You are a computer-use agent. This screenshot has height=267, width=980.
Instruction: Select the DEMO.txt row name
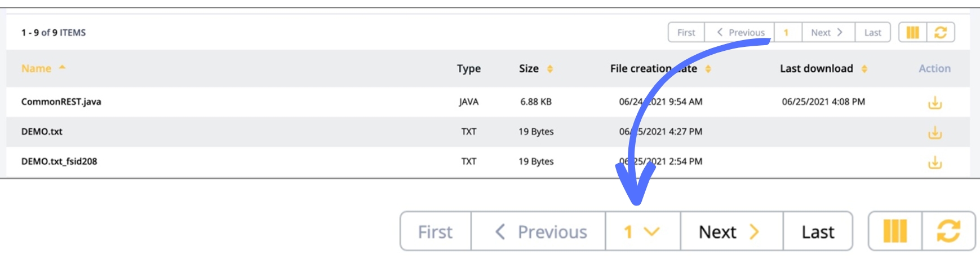click(42, 132)
